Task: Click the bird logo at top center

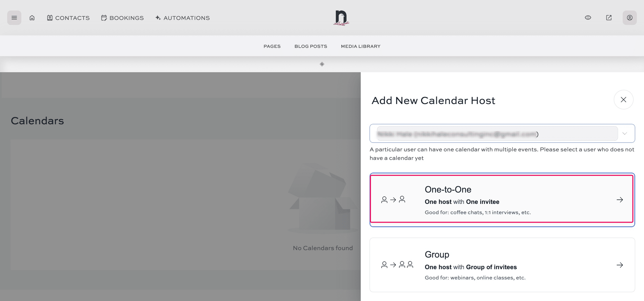Action: click(x=341, y=18)
